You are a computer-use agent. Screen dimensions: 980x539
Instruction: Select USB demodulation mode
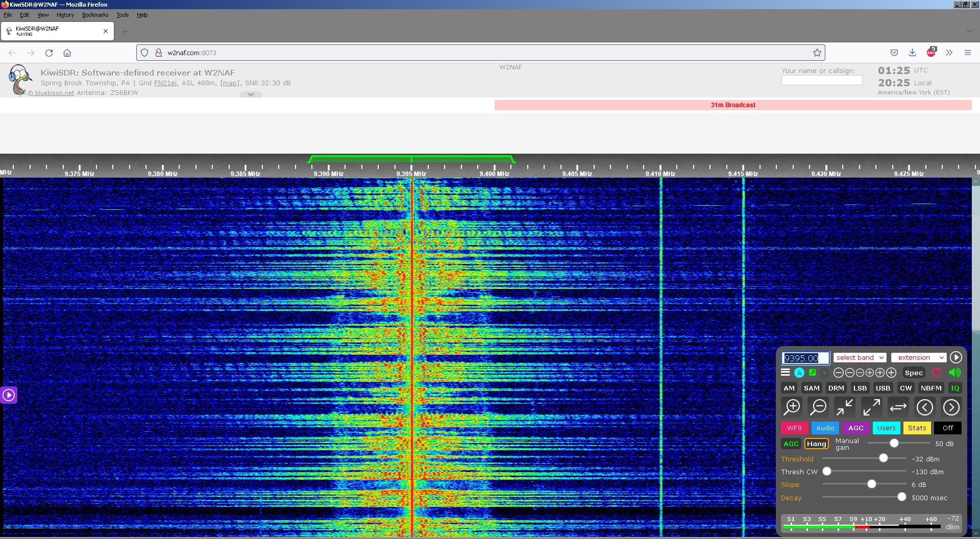tap(883, 388)
